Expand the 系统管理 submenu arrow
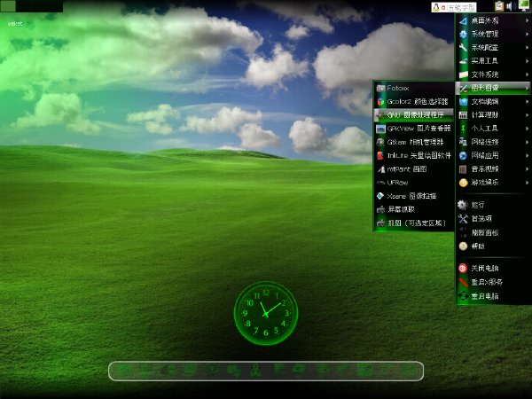 tap(527, 34)
